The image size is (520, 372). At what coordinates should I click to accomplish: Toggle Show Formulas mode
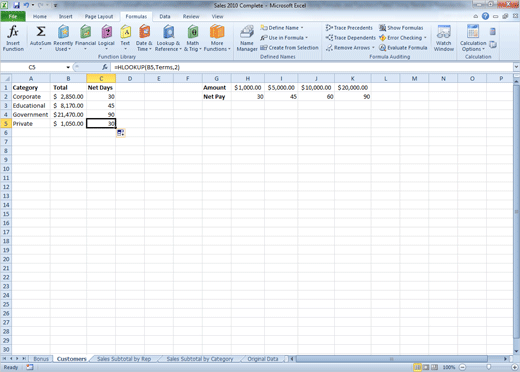[x=401, y=28]
